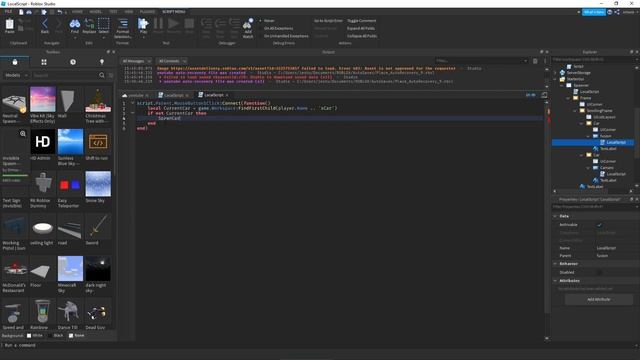The width and height of the screenshot is (640, 360).
Task: Switch to the HOME ribbon tab
Action: [x=77, y=12]
